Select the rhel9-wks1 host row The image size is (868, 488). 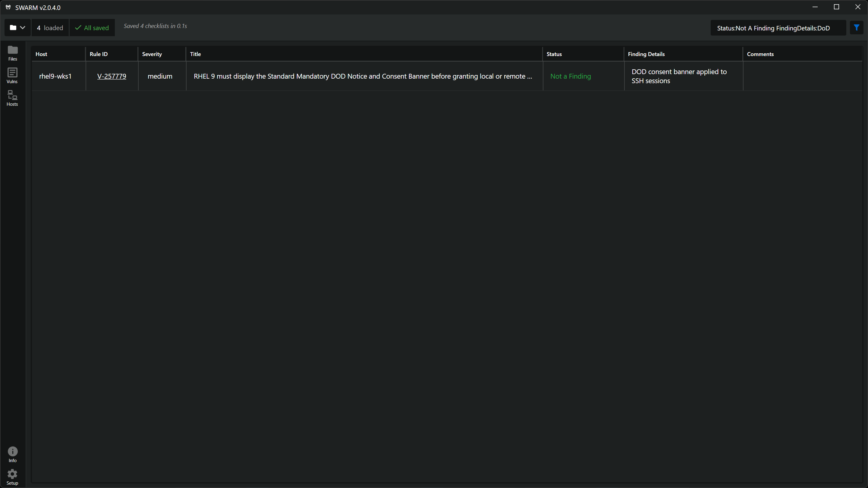click(x=55, y=76)
